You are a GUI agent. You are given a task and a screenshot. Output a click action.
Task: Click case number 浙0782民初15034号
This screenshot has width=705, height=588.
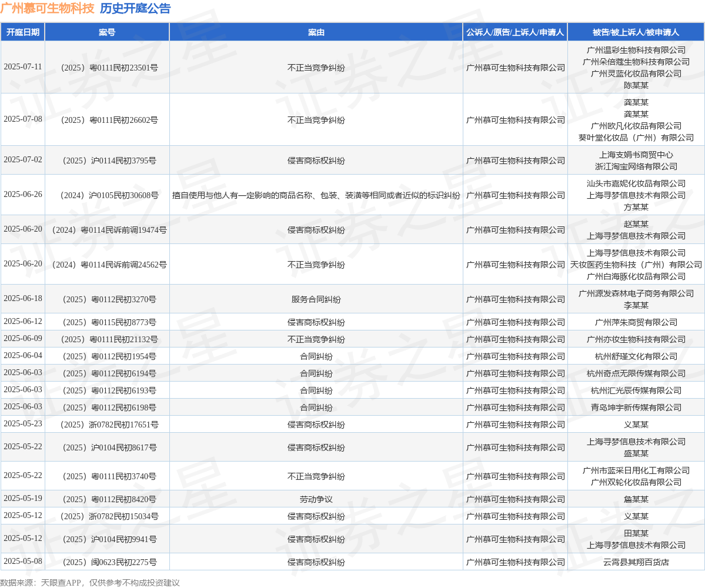[x=109, y=516]
